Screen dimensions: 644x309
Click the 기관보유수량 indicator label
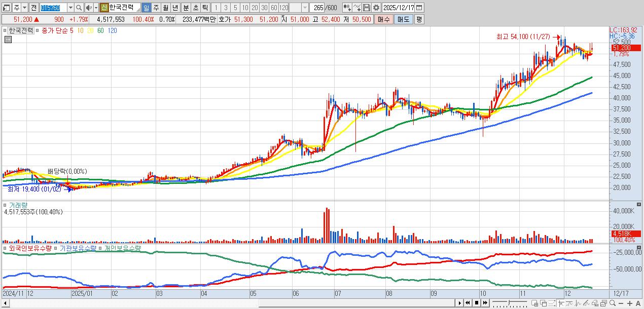[x=78, y=248]
